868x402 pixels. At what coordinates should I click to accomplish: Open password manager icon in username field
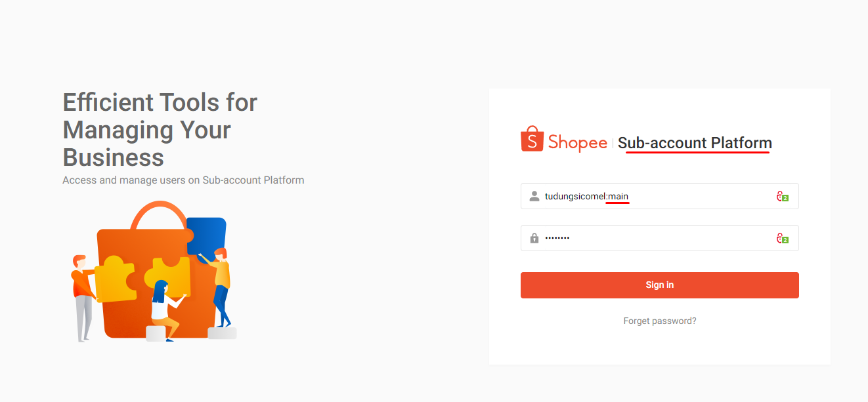(x=782, y=196)
